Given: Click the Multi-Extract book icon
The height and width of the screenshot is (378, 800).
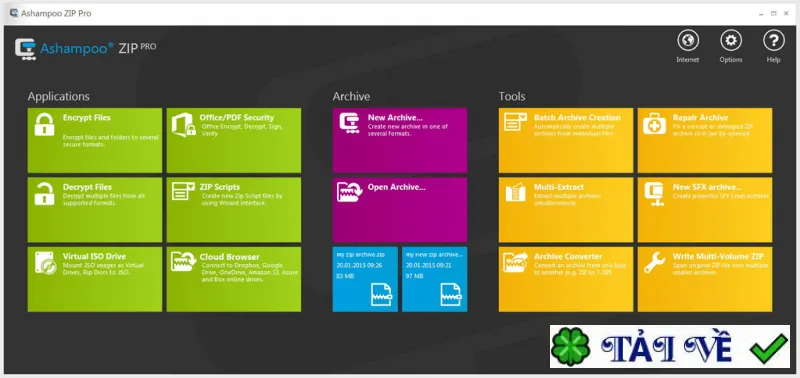Looking at the screenshot, I should point(515,192).
